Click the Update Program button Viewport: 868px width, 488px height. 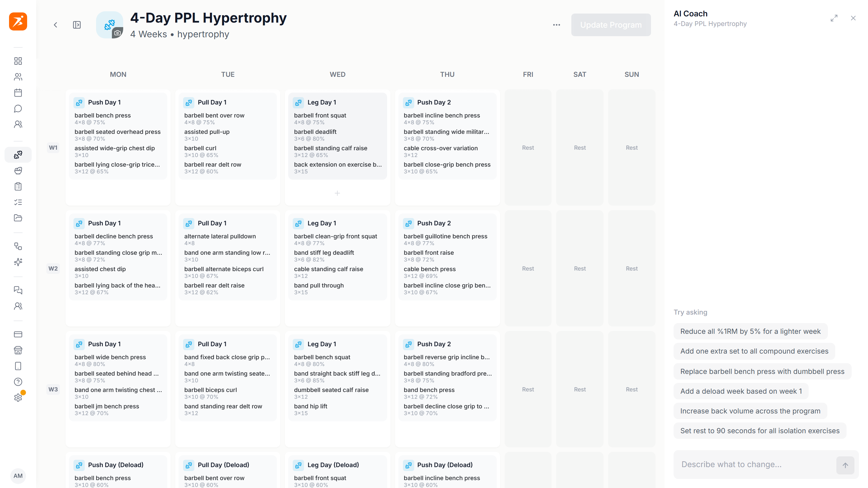tap(611, 25)
